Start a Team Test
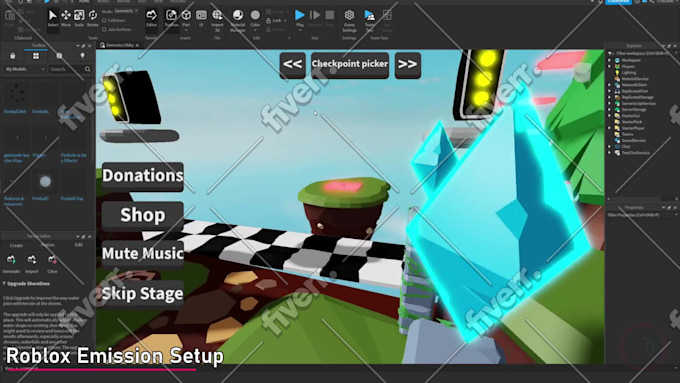 tap(369, 20)
